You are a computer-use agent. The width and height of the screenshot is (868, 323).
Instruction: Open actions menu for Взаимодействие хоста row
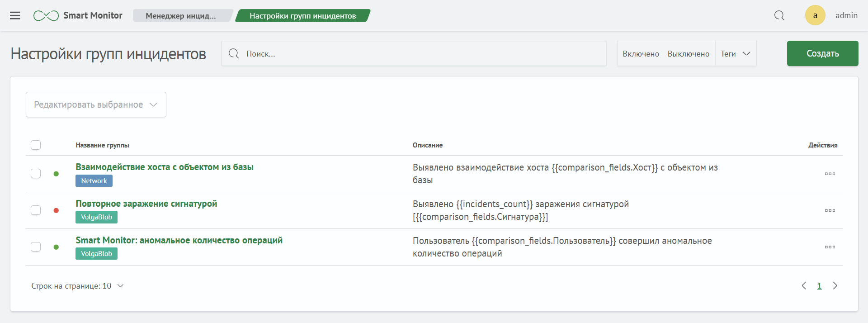tap(830, 174)
